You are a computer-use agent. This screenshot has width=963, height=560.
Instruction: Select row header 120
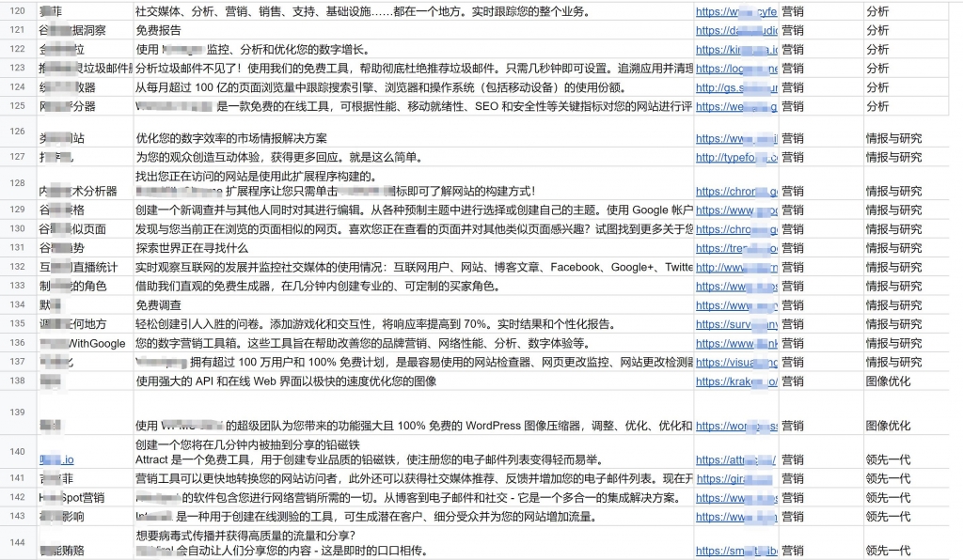(x=18, y=11)
